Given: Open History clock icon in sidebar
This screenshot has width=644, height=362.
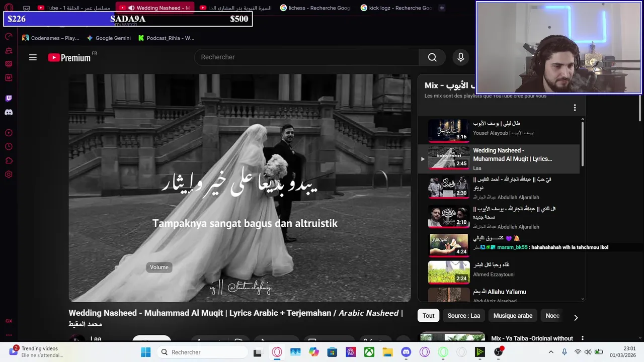Looking at the screenshot, I should click(9, 147).
